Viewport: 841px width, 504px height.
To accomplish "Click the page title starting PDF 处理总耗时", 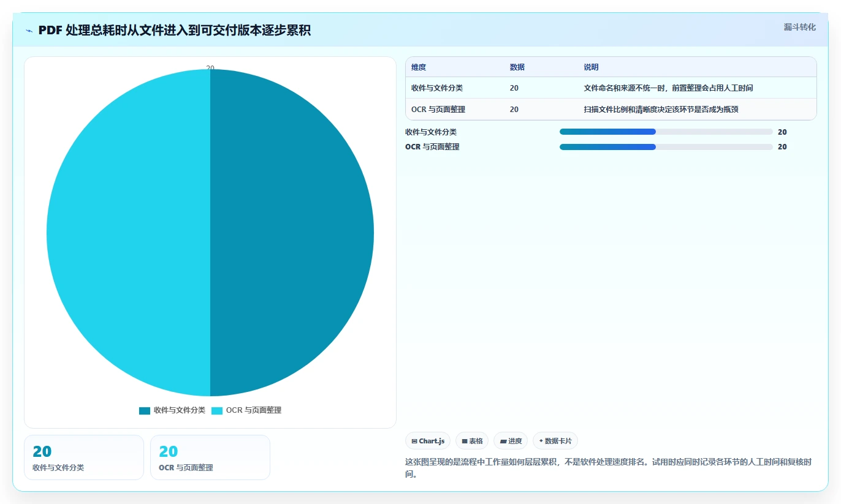I will click(x=174, y=31).
